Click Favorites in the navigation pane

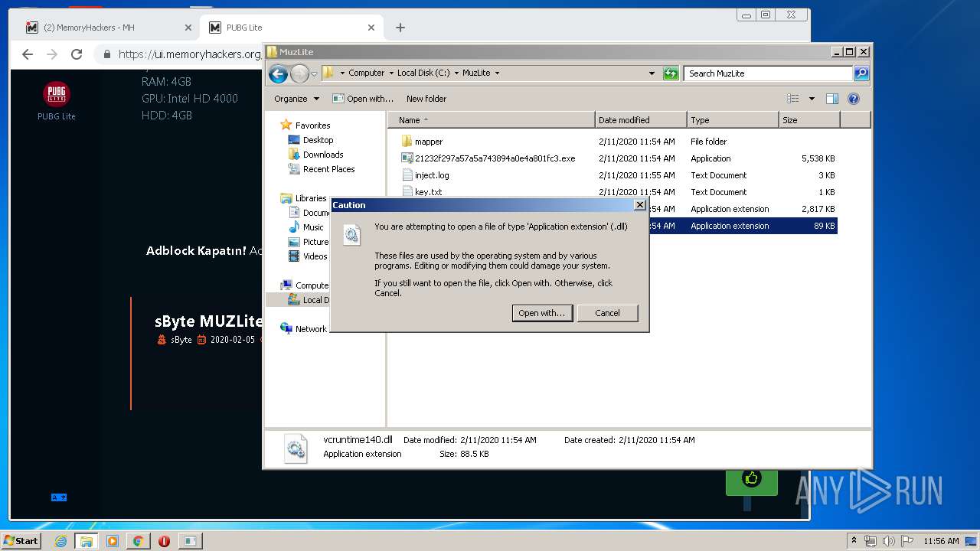pos(312,126)
